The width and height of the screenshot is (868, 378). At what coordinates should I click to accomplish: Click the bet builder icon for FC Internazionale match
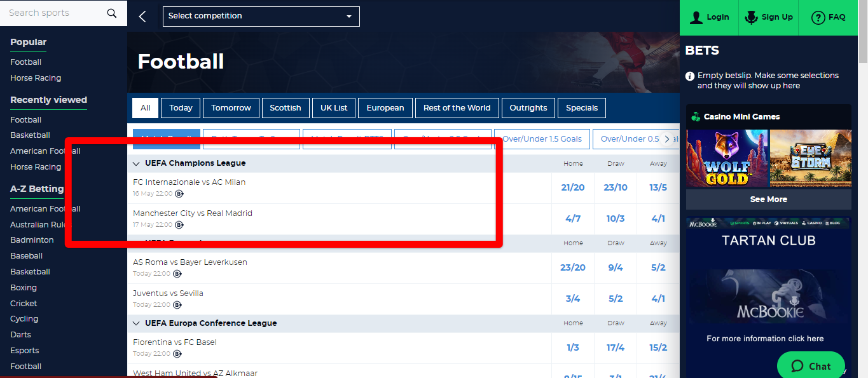click(179, 194)
